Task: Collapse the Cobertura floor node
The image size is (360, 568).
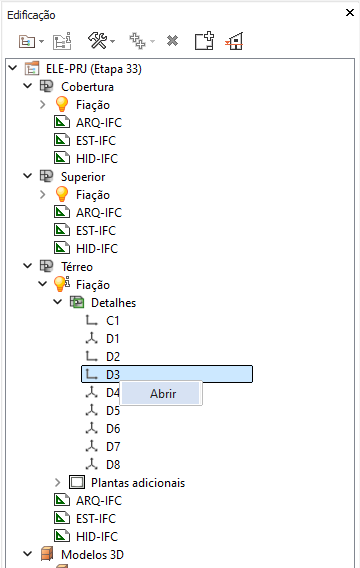Action: 28,86
